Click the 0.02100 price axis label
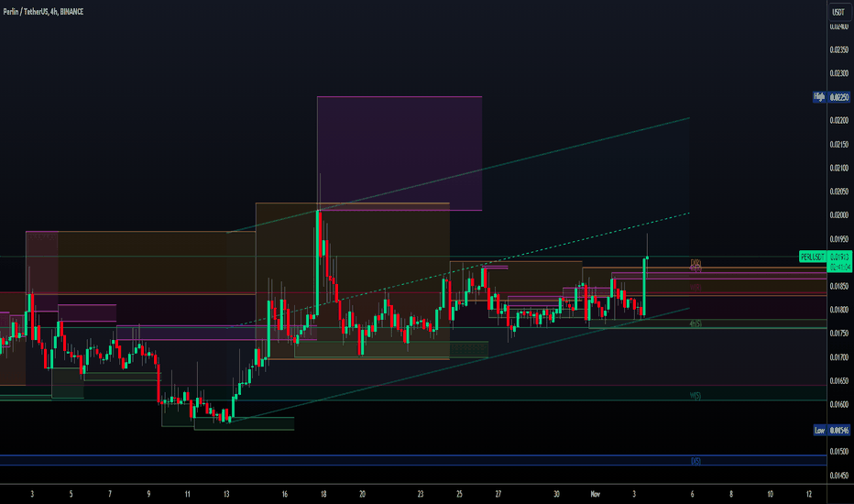This screenshot has height=504, width=854. tap(838, 168)
